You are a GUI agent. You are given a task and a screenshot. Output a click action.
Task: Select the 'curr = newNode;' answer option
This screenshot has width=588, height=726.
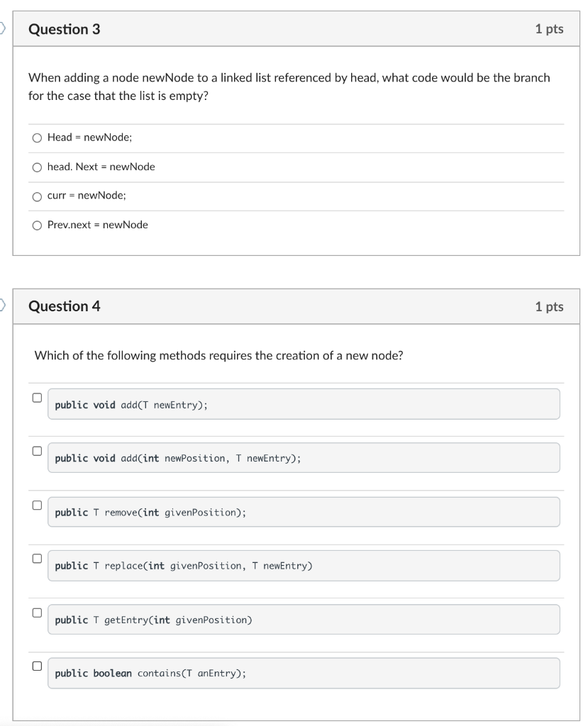click(x=37, y=196)
